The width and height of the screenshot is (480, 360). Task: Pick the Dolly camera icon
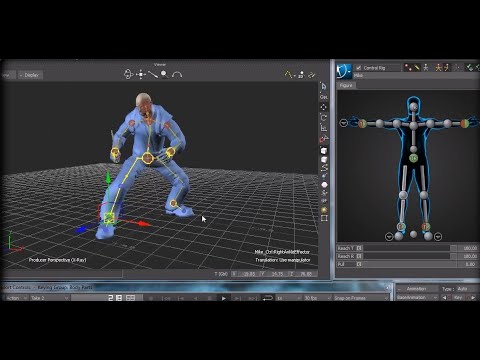153,74
